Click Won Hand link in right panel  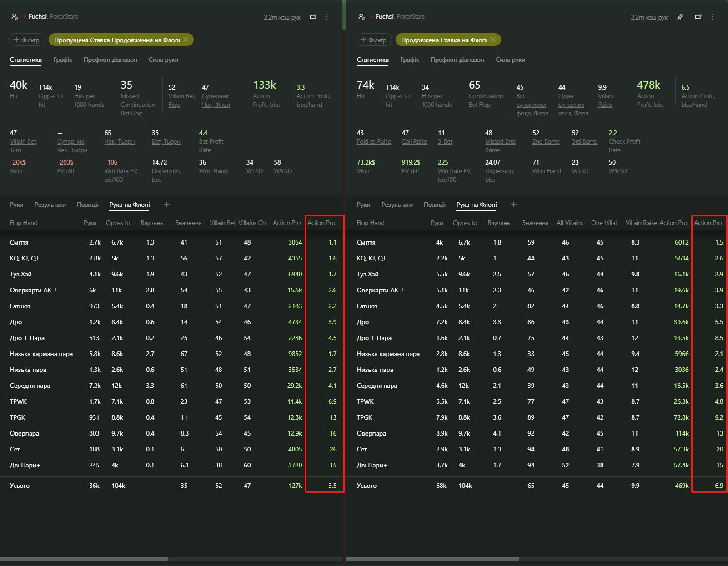point(547,171)
